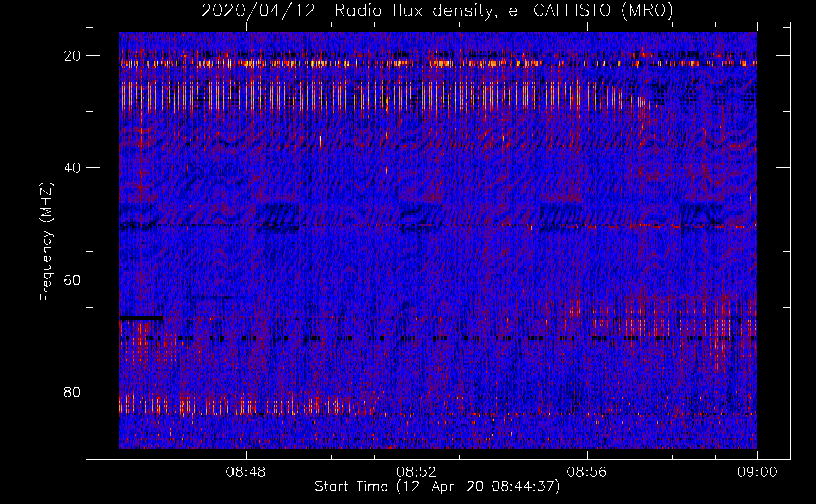This screenshot has width=816, height=504.
Task: Click the 'Start Time (12-Apr-20 08:44:37)' label
Action: (x=437, y=487)
